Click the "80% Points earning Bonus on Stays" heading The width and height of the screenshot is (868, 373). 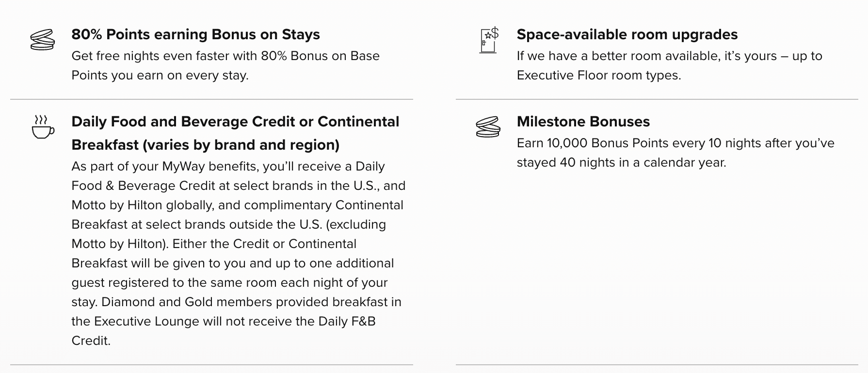(x=195, y=34)
